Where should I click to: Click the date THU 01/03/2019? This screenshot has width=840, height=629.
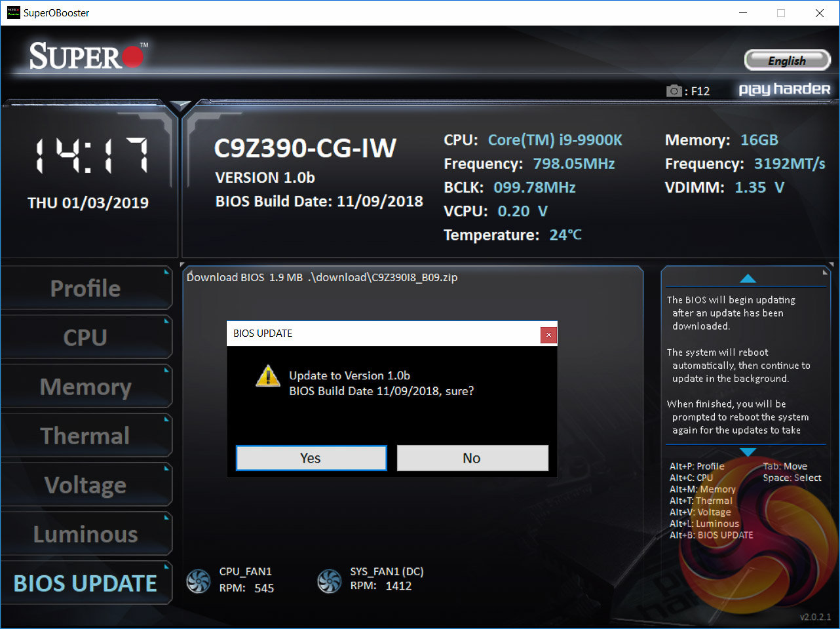pos(88,203)
